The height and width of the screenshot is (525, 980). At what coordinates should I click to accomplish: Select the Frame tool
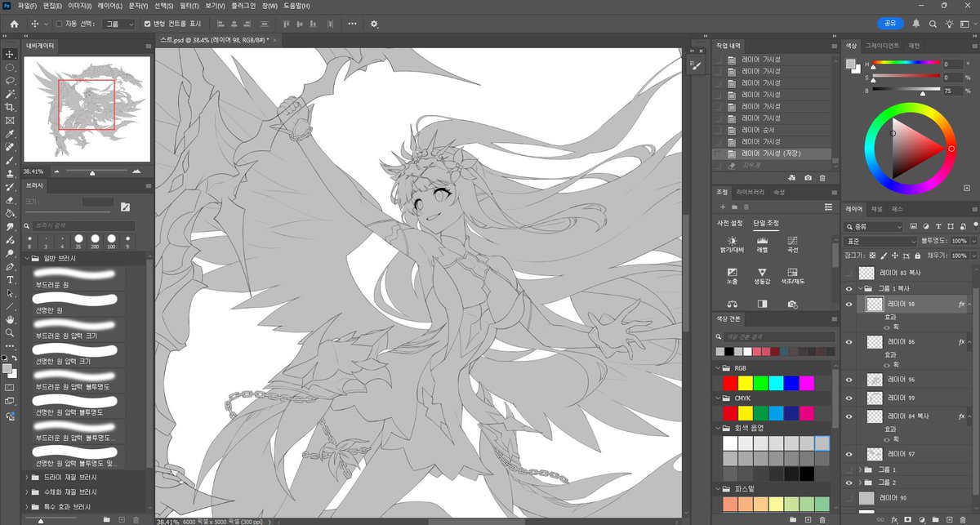click(x=10, y=120)
